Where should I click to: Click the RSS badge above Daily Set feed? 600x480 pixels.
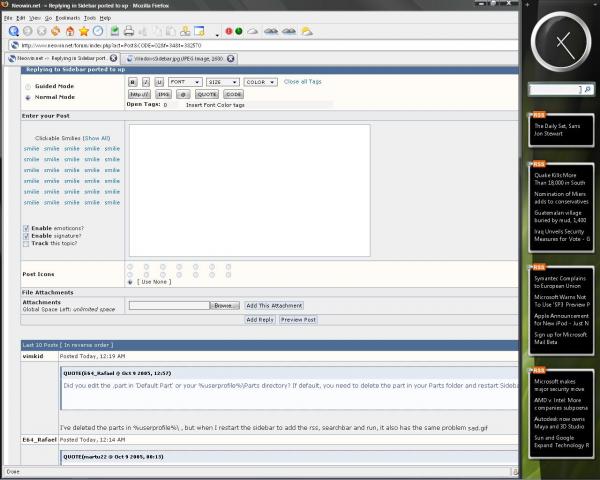point(538,115)
